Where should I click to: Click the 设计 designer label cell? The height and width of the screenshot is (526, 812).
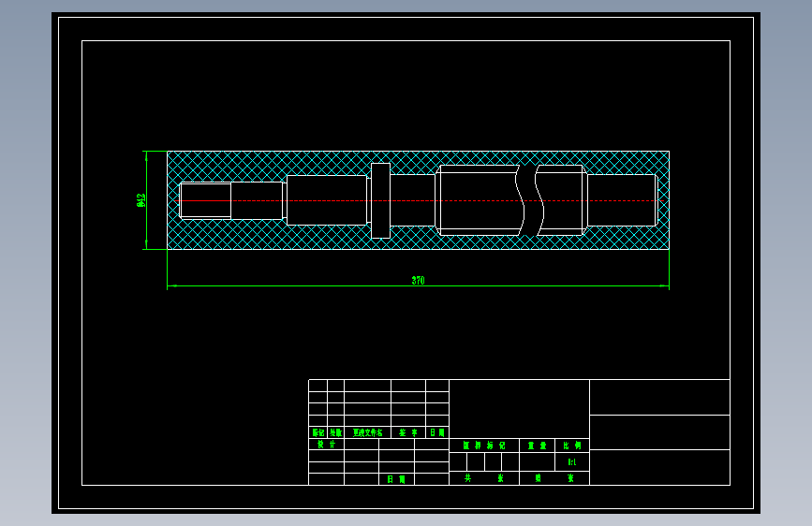coord(326,445)
